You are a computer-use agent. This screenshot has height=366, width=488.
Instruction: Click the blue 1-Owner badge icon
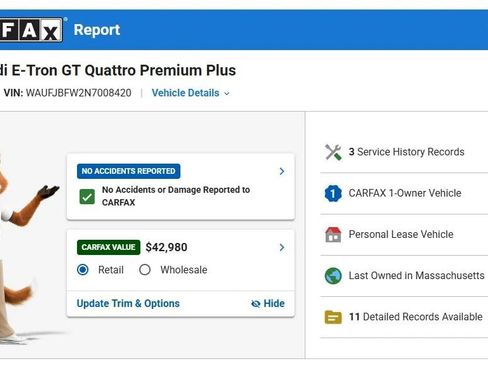pyautogui.click(x=333, y=193)
